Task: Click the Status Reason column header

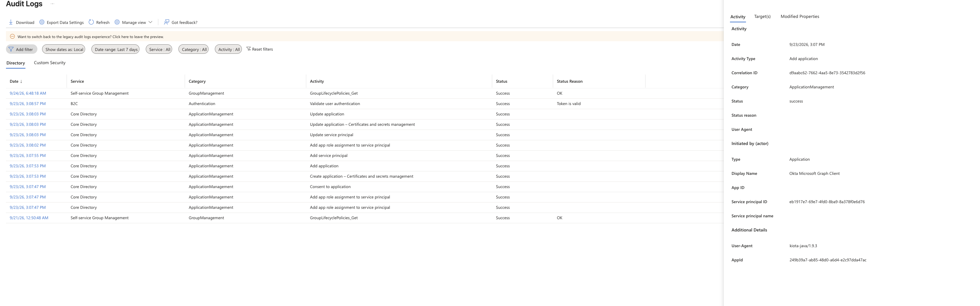Action: pos(569,81)
